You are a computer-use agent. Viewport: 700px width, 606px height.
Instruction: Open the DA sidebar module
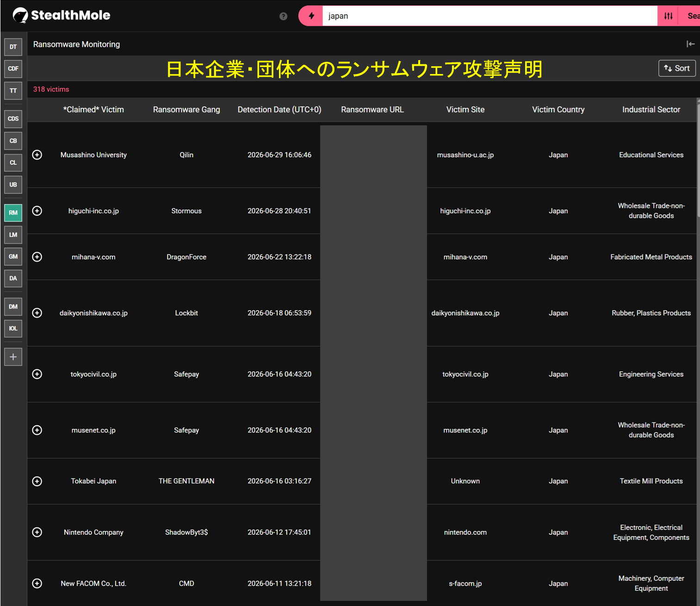[x=13, y=278]
